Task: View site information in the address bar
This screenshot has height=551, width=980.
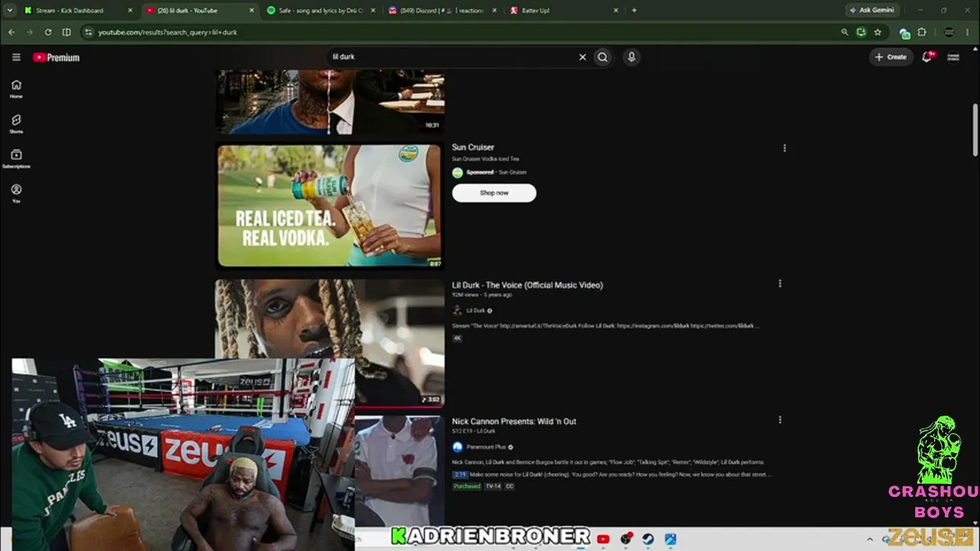Action: (x=89, y=32)
